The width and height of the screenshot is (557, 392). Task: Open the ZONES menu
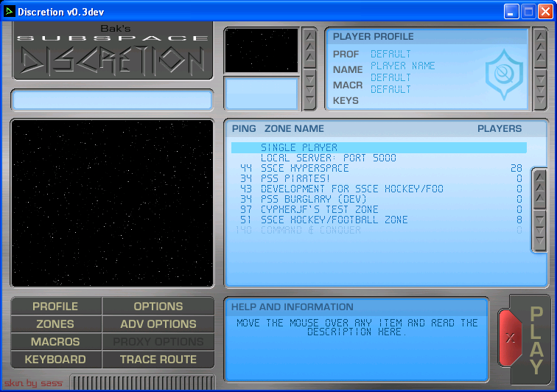click(55, 324)
